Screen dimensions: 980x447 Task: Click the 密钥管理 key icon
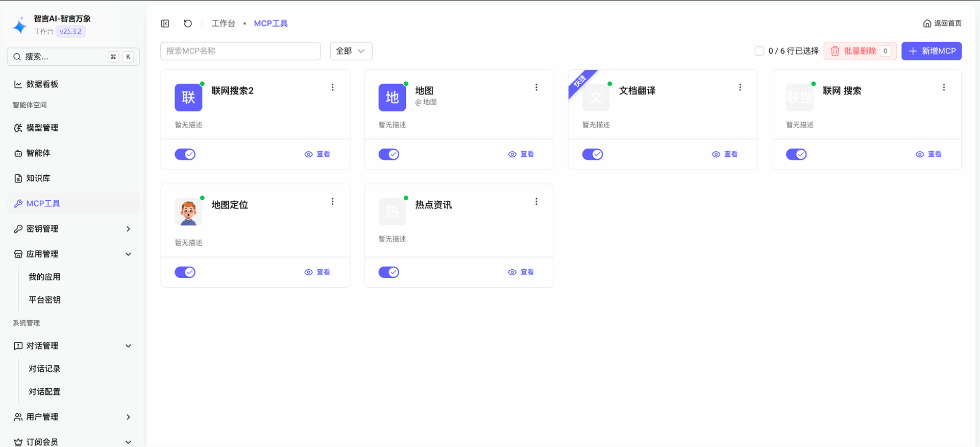tap(18, 229)
